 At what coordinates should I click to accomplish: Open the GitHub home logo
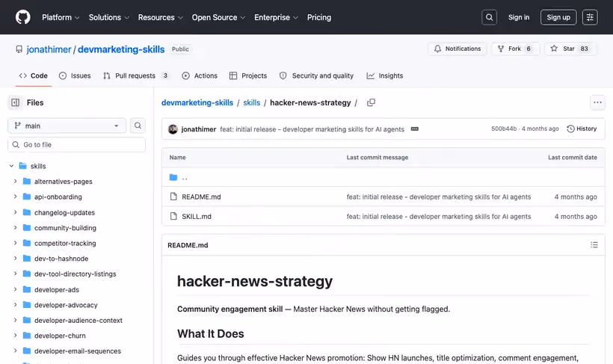pyautogui.click(x=22, y=17)
